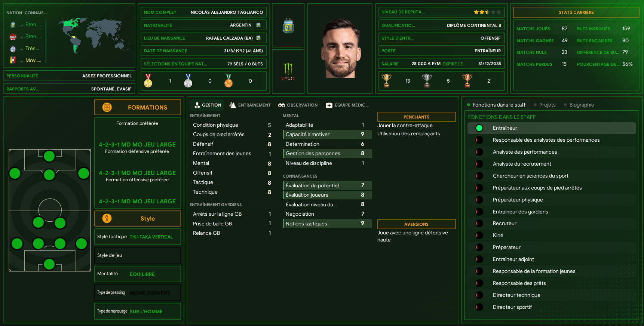Click the Projets tab
The height and width of the screenshot is (326, 644).
tap(545, 105)
